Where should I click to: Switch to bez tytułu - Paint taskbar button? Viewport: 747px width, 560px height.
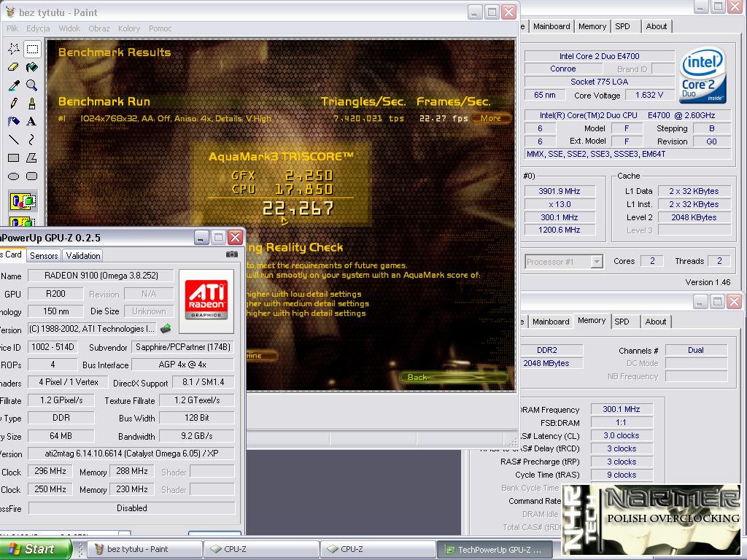point(145,549)
